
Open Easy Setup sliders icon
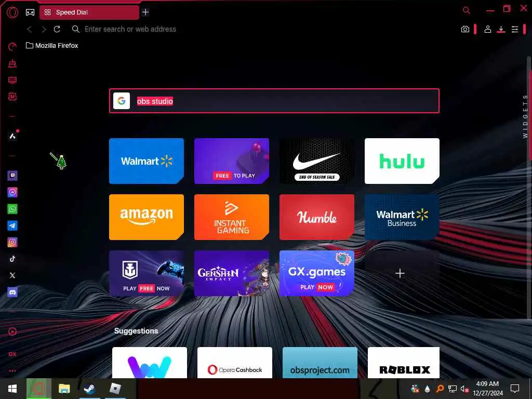click(x=515, y=29)
